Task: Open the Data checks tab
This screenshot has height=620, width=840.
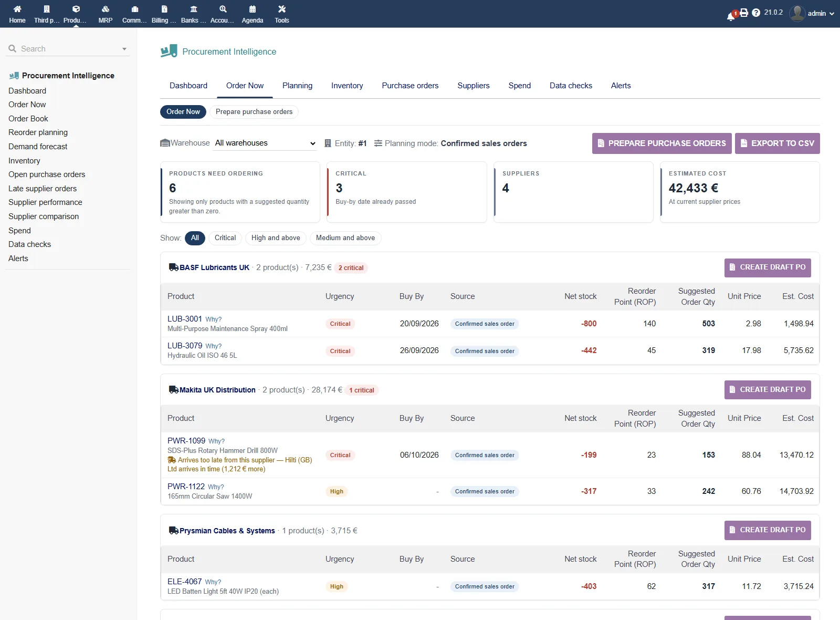Action: coord(571,86)
